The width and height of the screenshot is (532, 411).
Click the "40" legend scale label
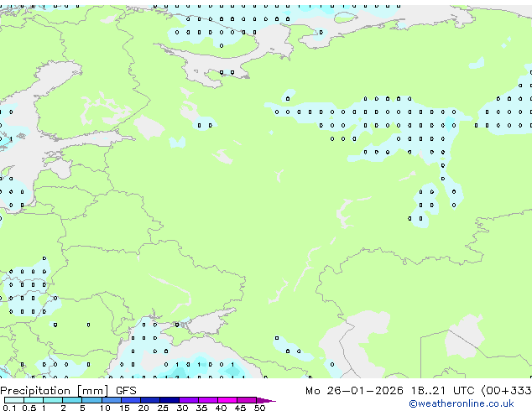221,408
